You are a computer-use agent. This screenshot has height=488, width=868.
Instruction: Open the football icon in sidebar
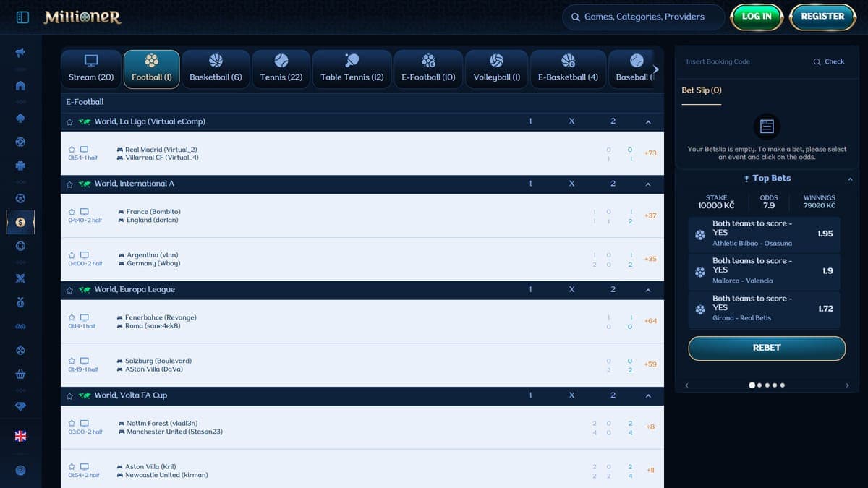coord(20,198)
